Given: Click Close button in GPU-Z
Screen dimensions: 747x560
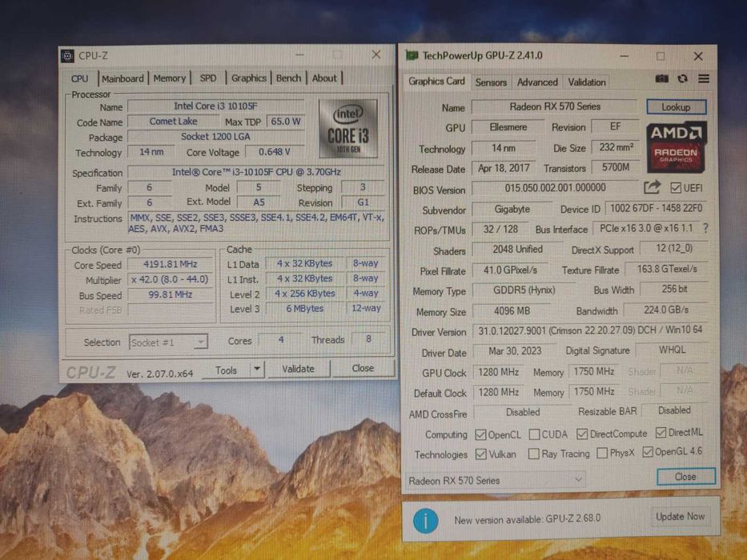Looking at the screenshot, I should (x=685, y=476).
